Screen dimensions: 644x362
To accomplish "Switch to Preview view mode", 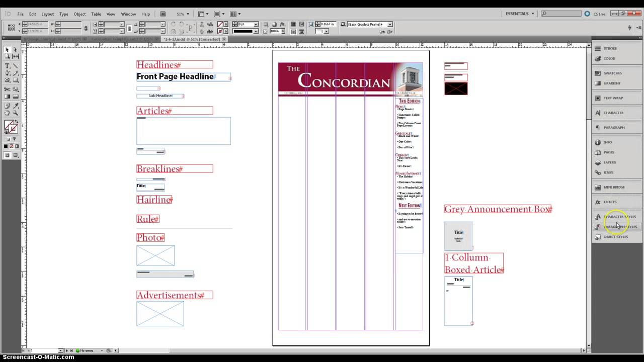I will tap(16, 155).
